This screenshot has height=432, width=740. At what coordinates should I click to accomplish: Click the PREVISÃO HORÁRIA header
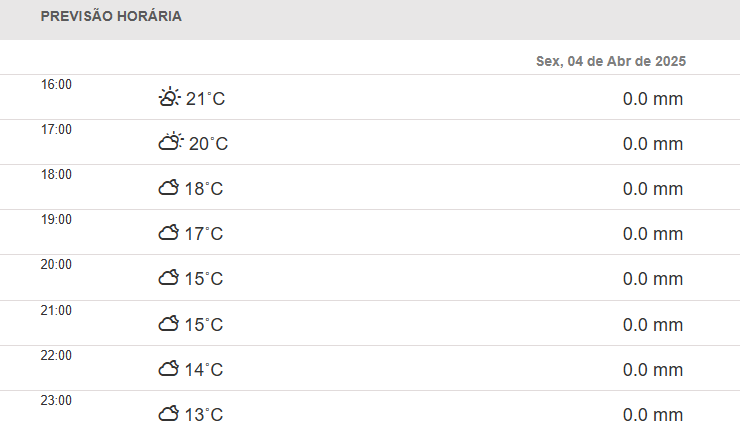tap(111, 16)
